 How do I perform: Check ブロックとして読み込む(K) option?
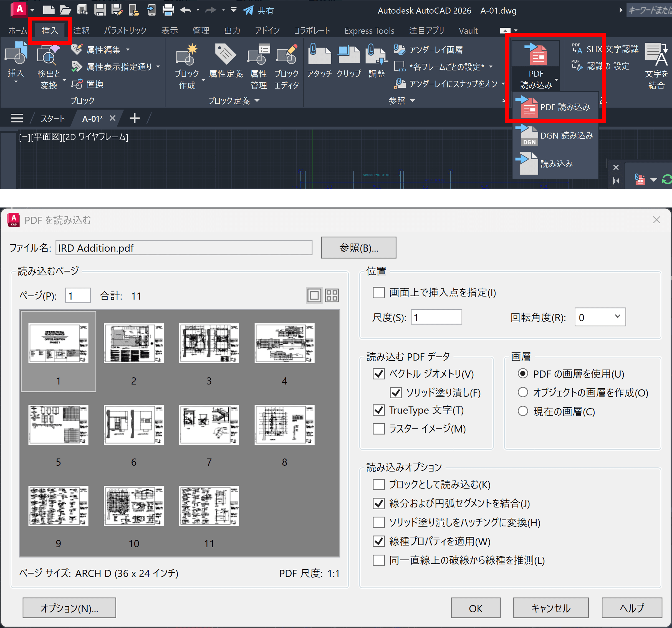379,484
